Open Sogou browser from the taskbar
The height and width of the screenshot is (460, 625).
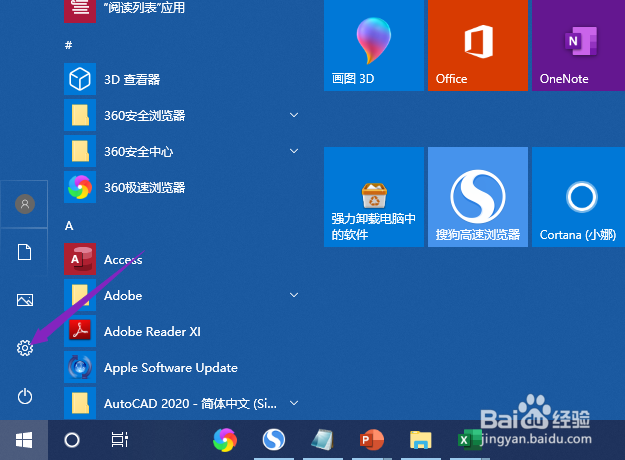pos(274,439)
